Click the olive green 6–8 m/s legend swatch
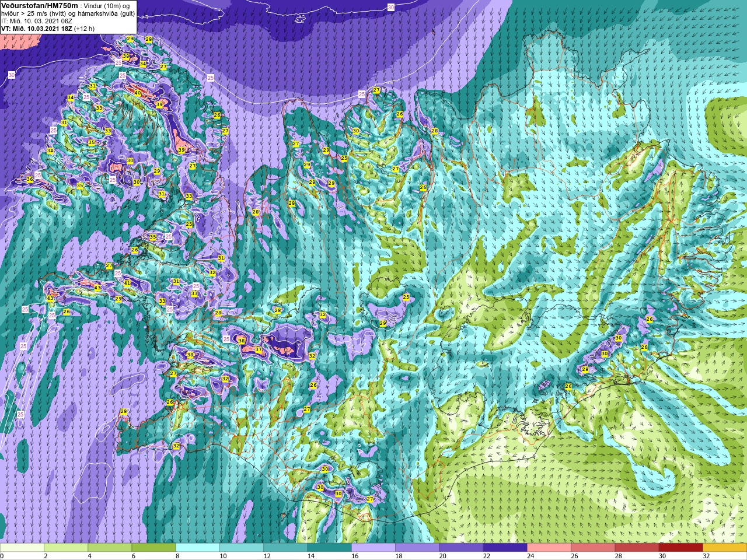The image size is (747, 560). [x=153, y=548]
